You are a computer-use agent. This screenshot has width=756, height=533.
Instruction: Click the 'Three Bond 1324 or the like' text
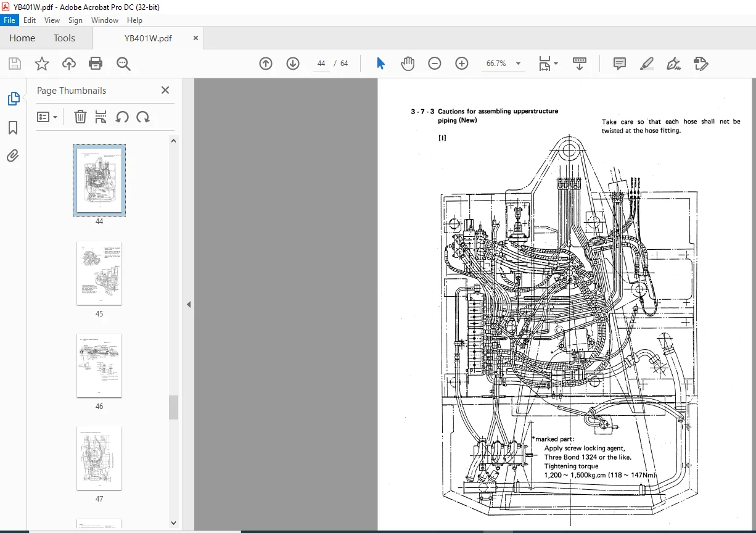pyautogui.click(x=588, y=457)
